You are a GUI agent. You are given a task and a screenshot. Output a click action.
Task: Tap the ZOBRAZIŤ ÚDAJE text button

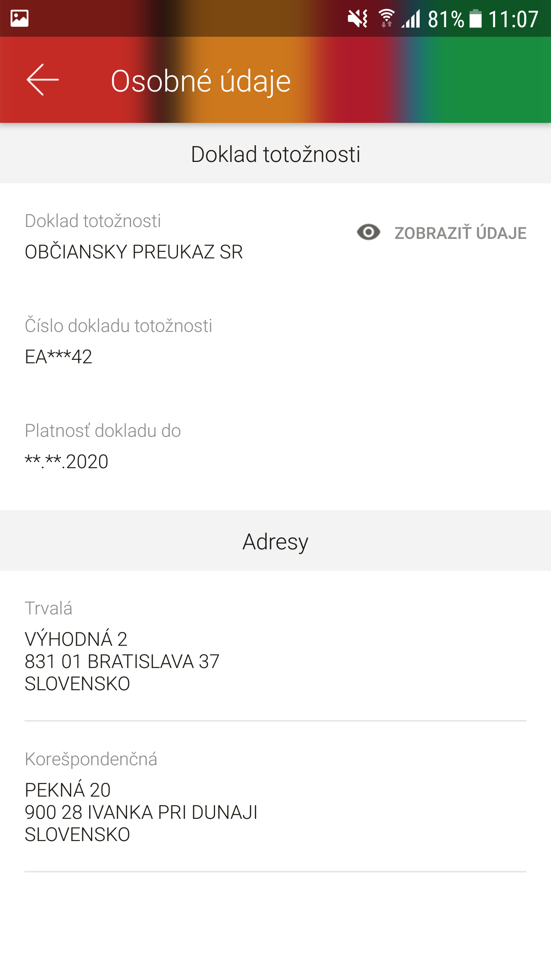(x=460, y=233)
